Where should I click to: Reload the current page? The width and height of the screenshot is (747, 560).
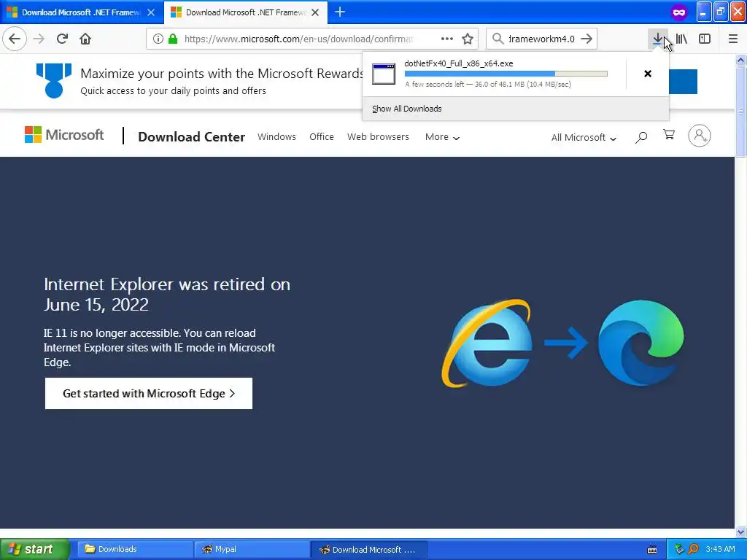(62, 39)
